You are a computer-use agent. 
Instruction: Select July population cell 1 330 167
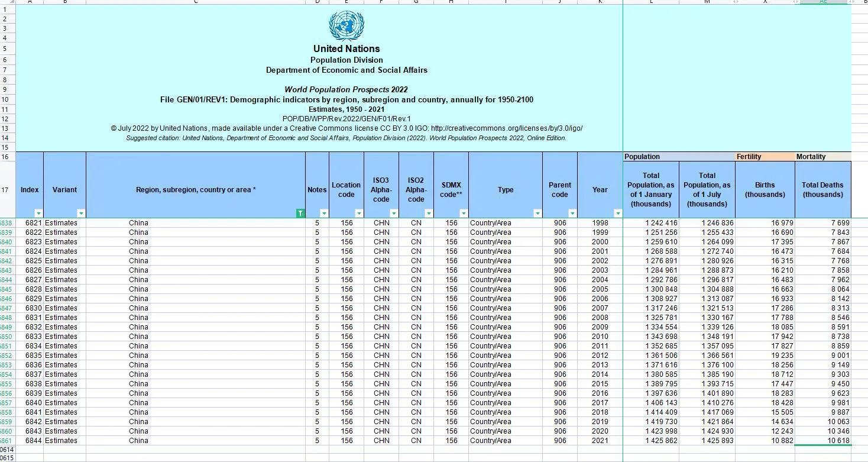coord(707,318)
